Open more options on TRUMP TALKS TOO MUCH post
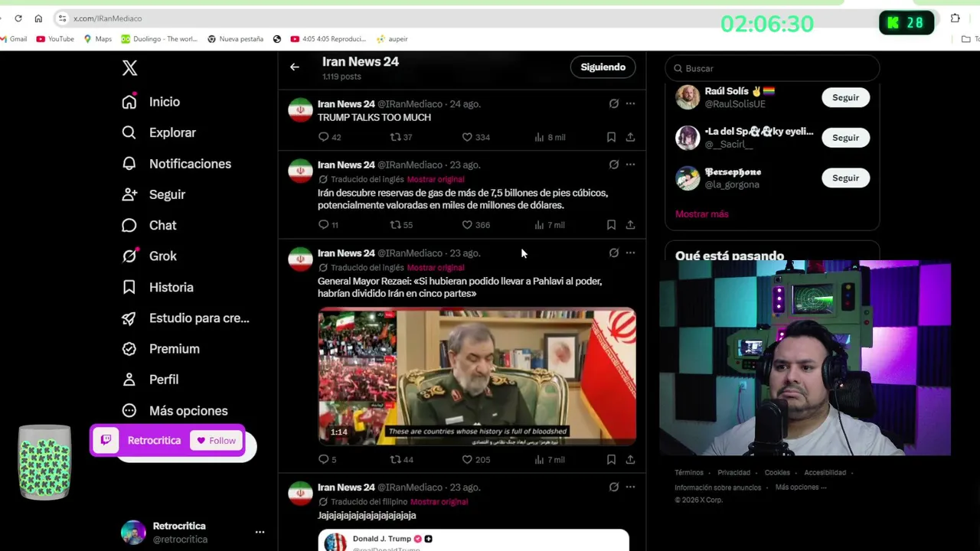Image resolution: width=980 pixels, height=551 pixels. (x=630, y=103)
